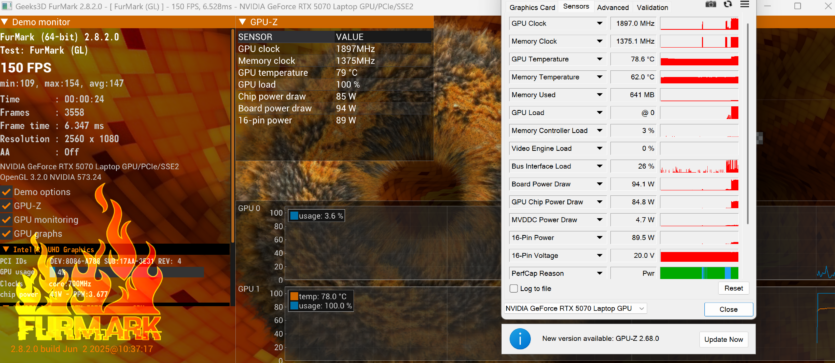Click the Update Now button
Screen dimensions: 835x363
click(723, 340)
